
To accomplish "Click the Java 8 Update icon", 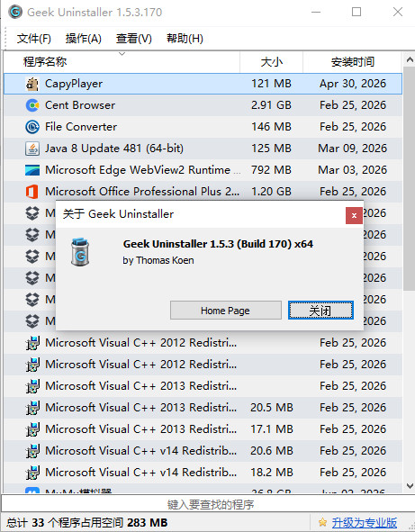I will [x=32, y=149].
